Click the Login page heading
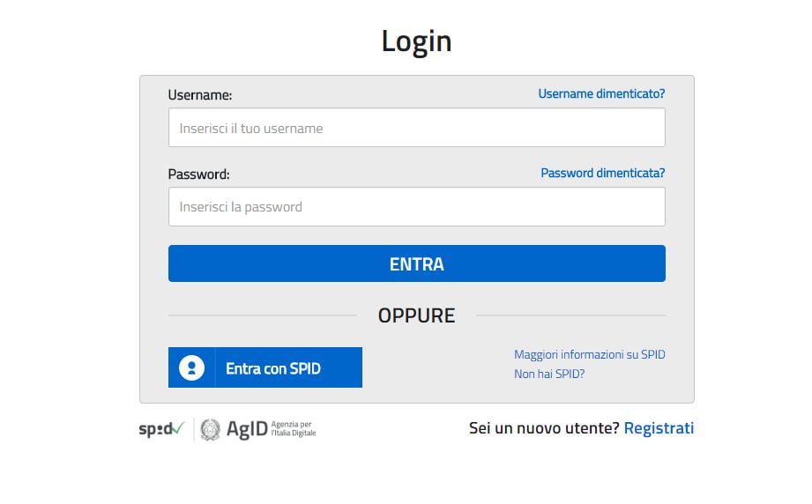Screen dimensions: 812x504 click(x=416, y=41)
